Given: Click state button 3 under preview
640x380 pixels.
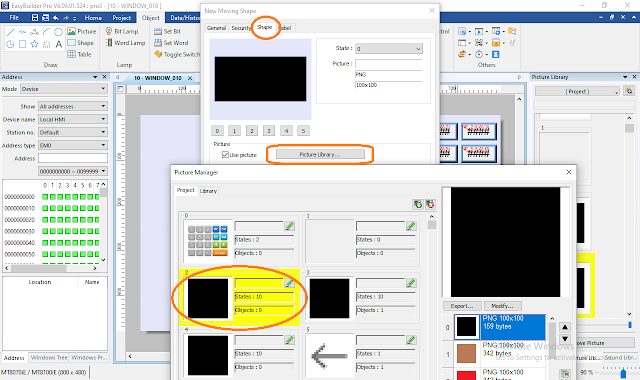Looking at the screenshot, I should click(269, 131).
